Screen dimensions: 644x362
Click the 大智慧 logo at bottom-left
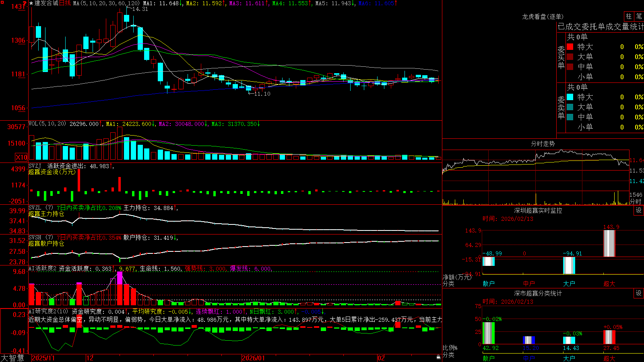12,358
